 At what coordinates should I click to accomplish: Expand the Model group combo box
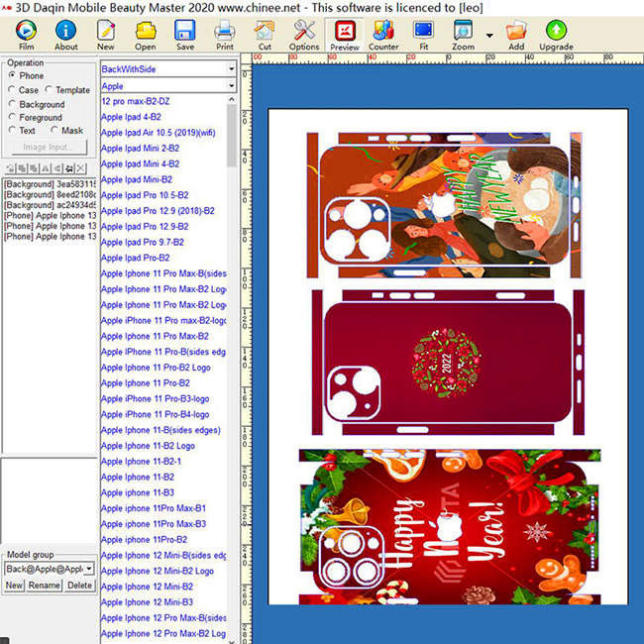[x=88, y=569]
